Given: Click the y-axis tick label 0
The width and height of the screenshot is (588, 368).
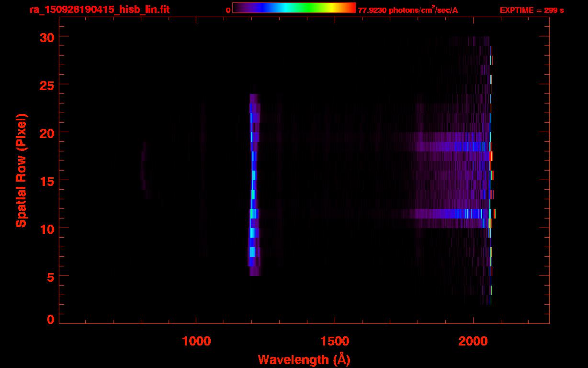Looking at the screenshot, I should (50, 320).
